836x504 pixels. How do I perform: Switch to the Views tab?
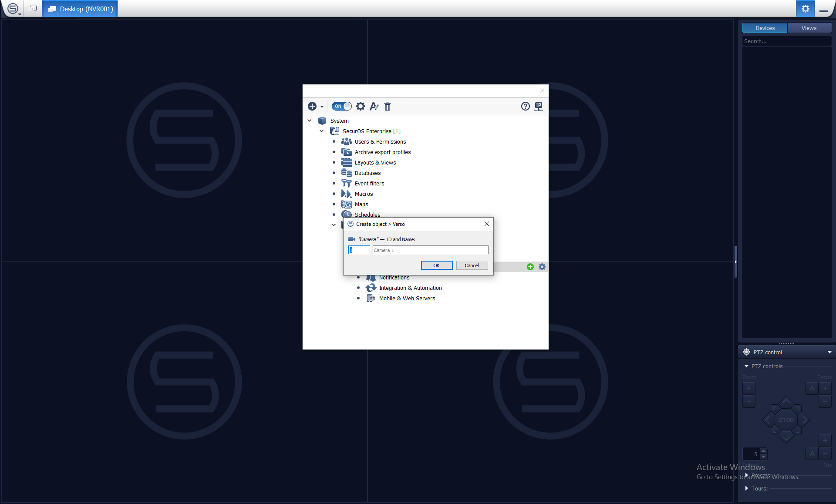point(809,28)
